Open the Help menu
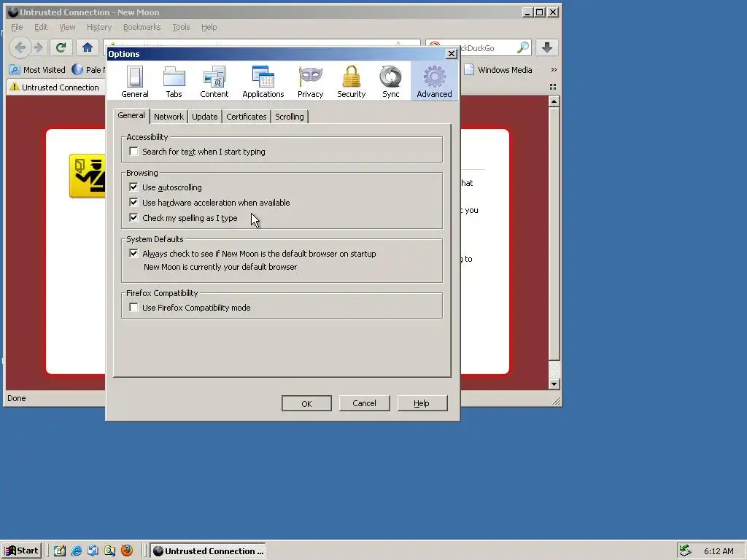Screen dimensions: 747x560 209,27
